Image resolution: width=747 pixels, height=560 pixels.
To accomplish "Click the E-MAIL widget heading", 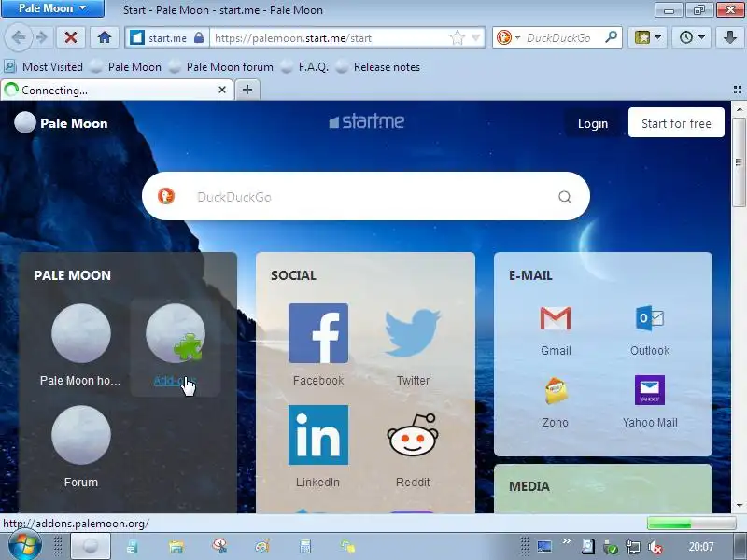I will (530, 275).
